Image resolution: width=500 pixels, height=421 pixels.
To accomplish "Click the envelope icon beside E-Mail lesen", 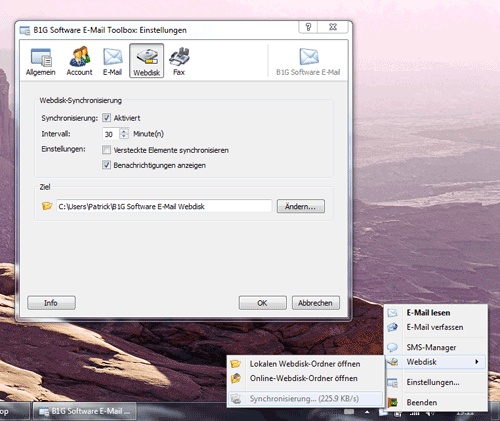I will pos(393,313).
